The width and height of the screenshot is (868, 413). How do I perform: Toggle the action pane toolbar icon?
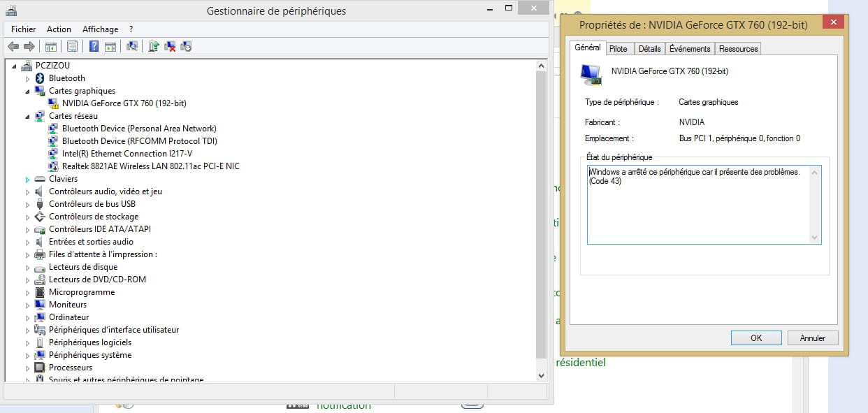(110, 47)
